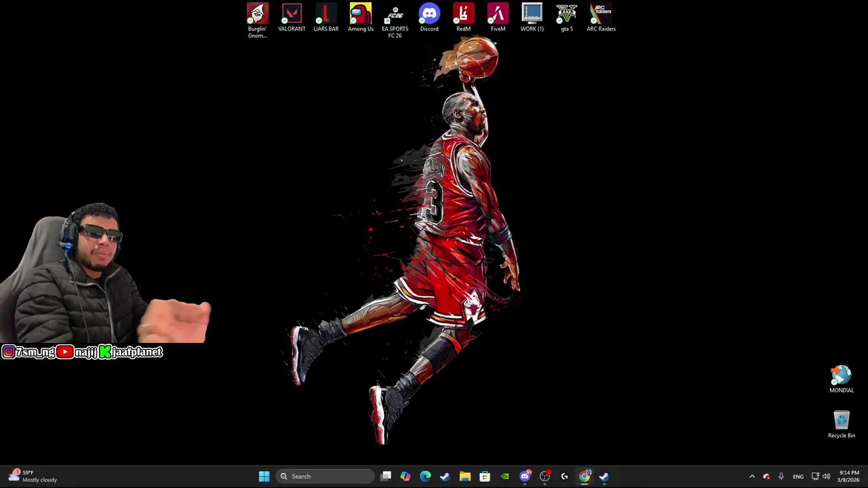
Task: Select the MONDIAL desktop icon
Action: tap(842, 380)
